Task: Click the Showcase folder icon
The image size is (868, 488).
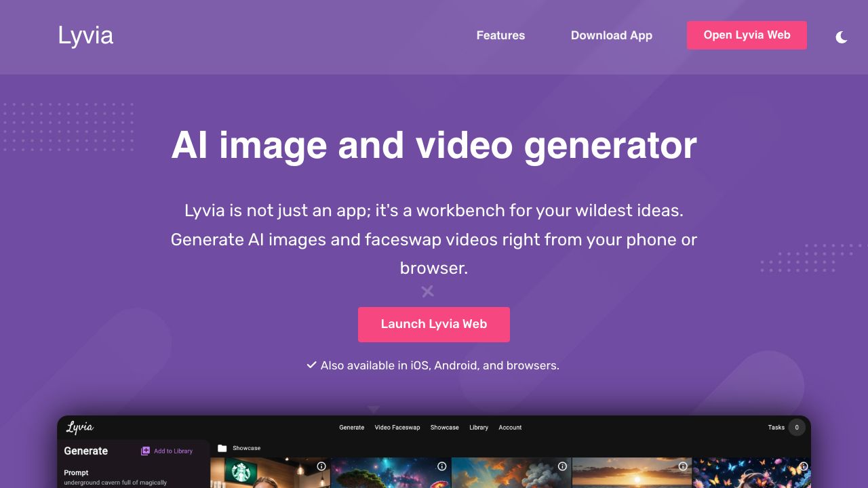Action: point(222,448)
